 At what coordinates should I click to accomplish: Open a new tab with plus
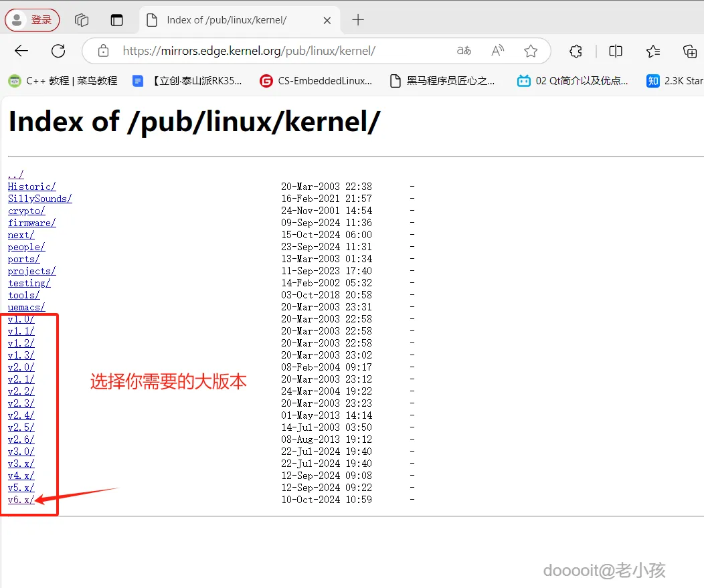coord(358,20)
